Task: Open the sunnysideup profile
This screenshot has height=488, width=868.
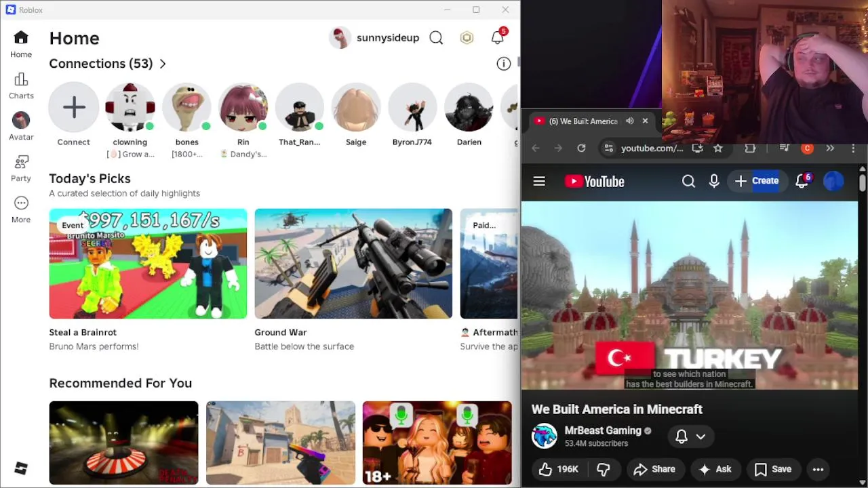Action: tap(374, 38)
